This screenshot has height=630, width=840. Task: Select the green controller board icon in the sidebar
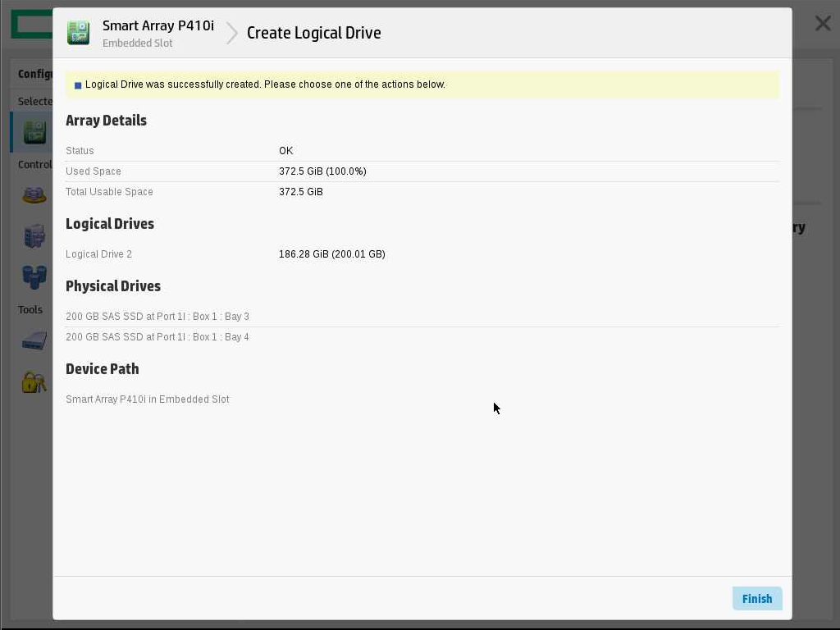coord(34,132)
